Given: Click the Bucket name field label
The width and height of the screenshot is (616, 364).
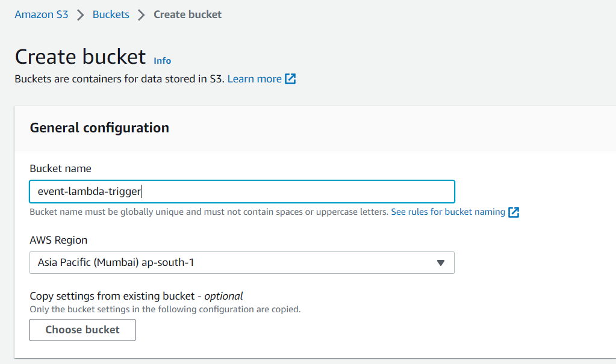Looking at the screenshot, I should [x=60, y=168].
